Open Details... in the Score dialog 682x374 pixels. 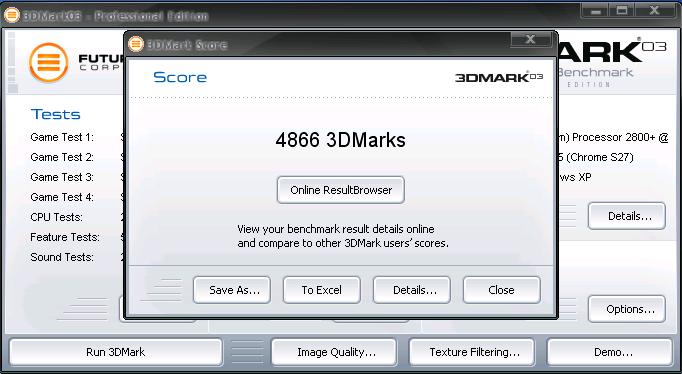411,290
